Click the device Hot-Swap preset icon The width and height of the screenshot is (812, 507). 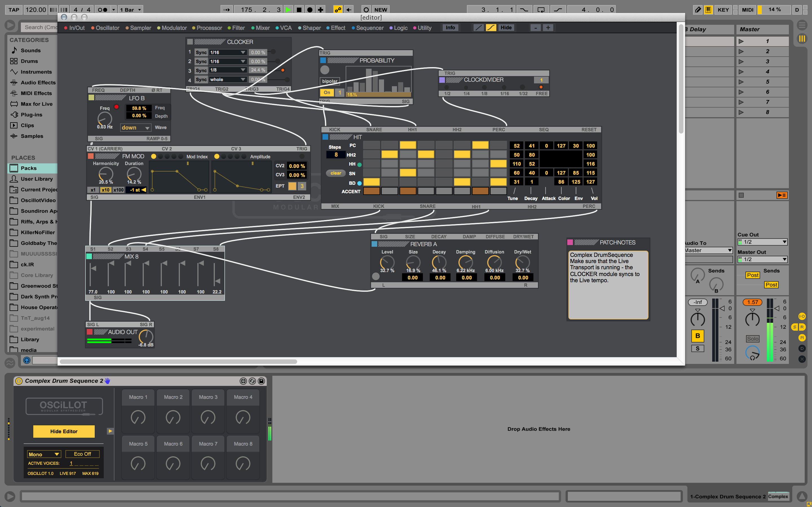pos(252,381)
